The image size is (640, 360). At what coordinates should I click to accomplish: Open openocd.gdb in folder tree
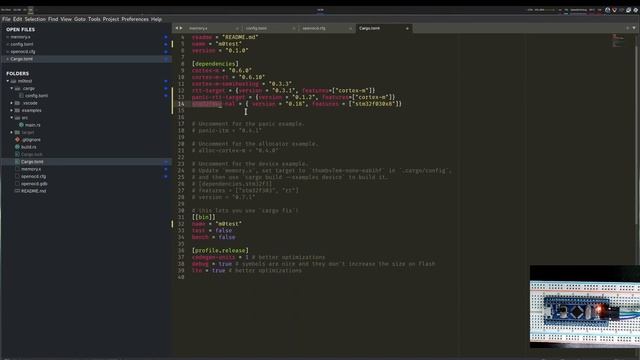tap(34, 184)
